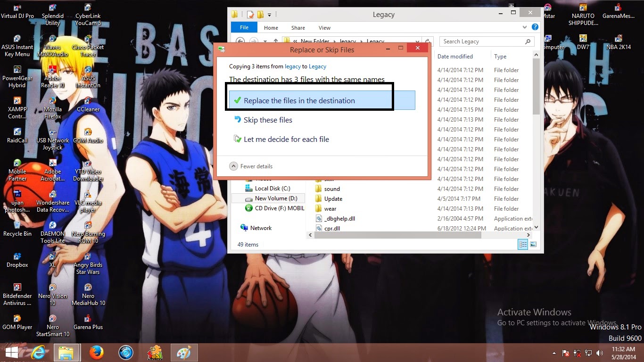The width and height of the screenshot is (644, 362).
Task: Select the DW7 desktop icon
Action: pos(583,42)
